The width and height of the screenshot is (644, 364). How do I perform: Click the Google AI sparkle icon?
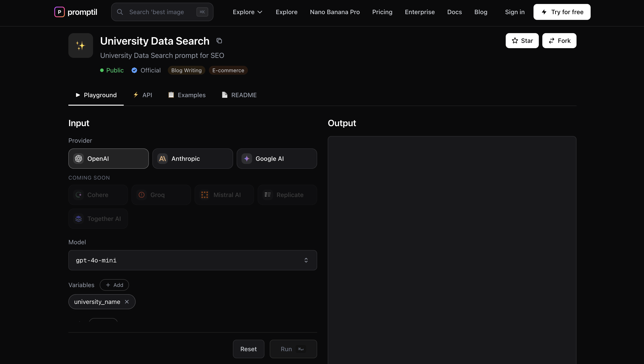tap(247, 158)
